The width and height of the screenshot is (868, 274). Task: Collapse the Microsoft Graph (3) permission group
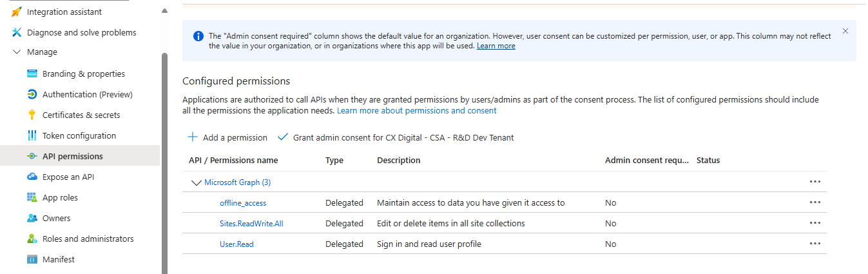click(x=197, y=182)
